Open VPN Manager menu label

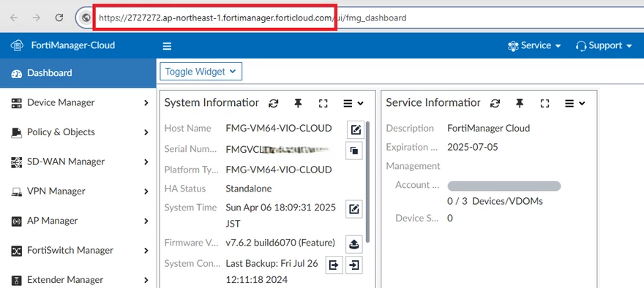[x=56, y=191]
